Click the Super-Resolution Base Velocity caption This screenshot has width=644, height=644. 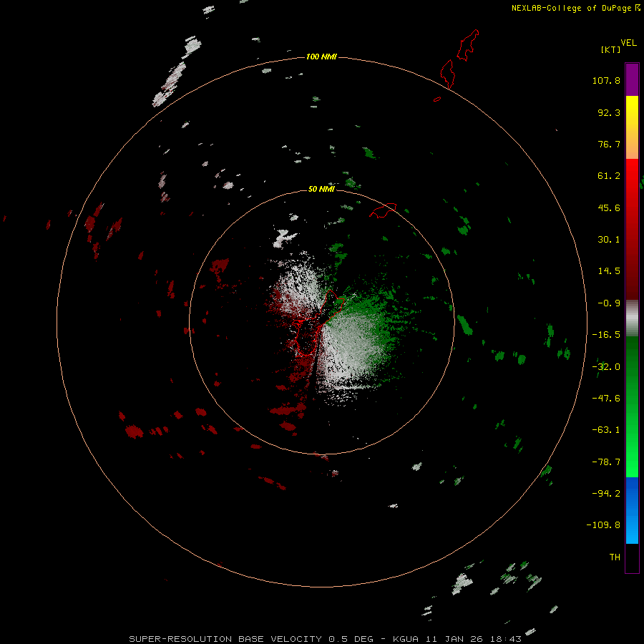326,639
